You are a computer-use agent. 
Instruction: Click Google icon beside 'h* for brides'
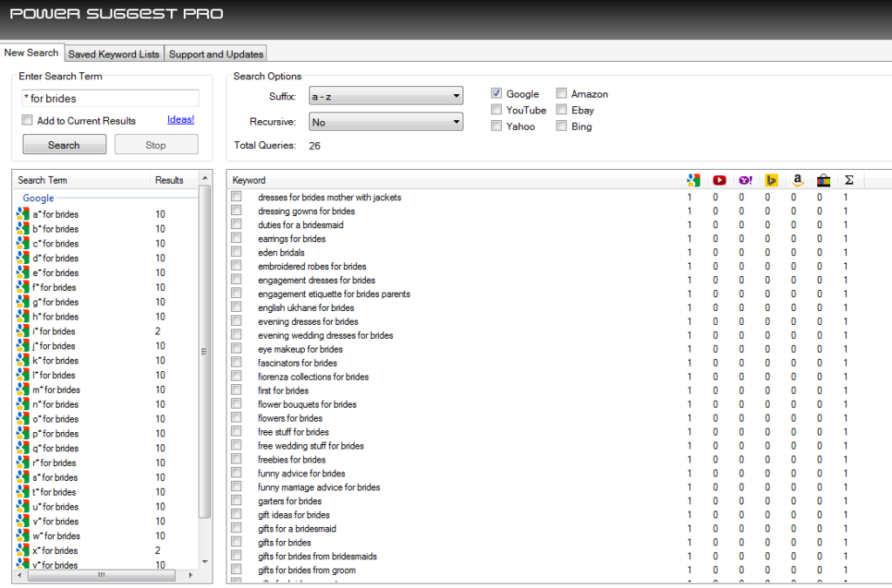pos(23,317)
